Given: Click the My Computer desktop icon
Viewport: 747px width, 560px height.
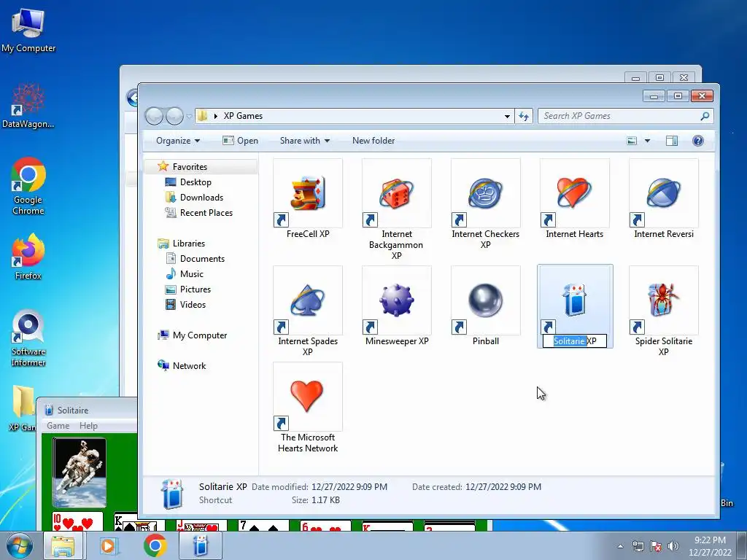Looking at the screenshot, I should [28, 30].
